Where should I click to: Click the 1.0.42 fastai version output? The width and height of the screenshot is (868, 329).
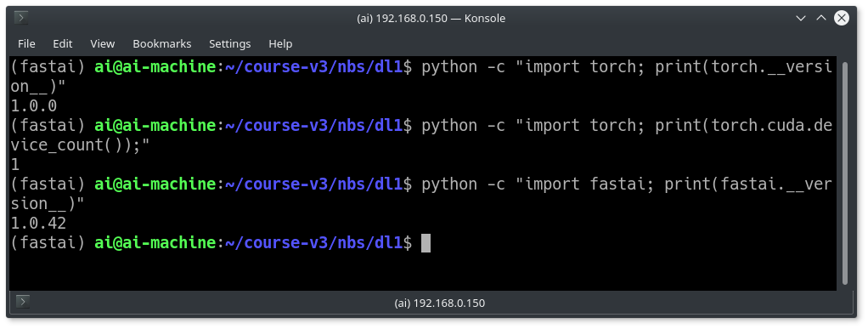click(38, 224)
